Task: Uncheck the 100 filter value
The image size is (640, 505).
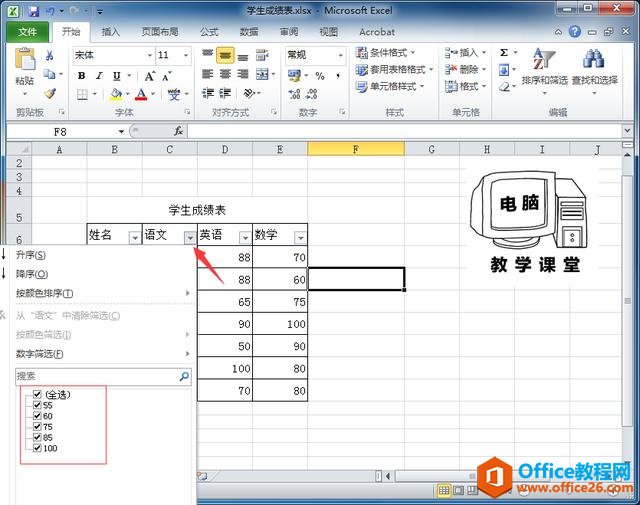Action: 37,448
